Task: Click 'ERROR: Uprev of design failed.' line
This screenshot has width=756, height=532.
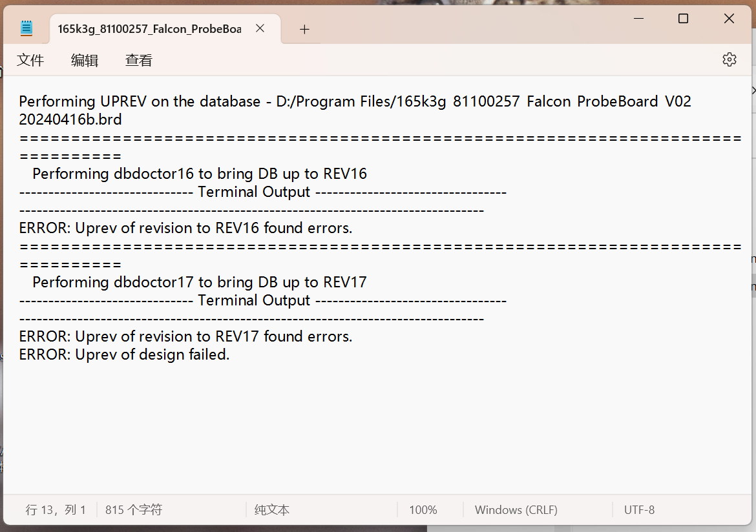Action: [124, 354]
